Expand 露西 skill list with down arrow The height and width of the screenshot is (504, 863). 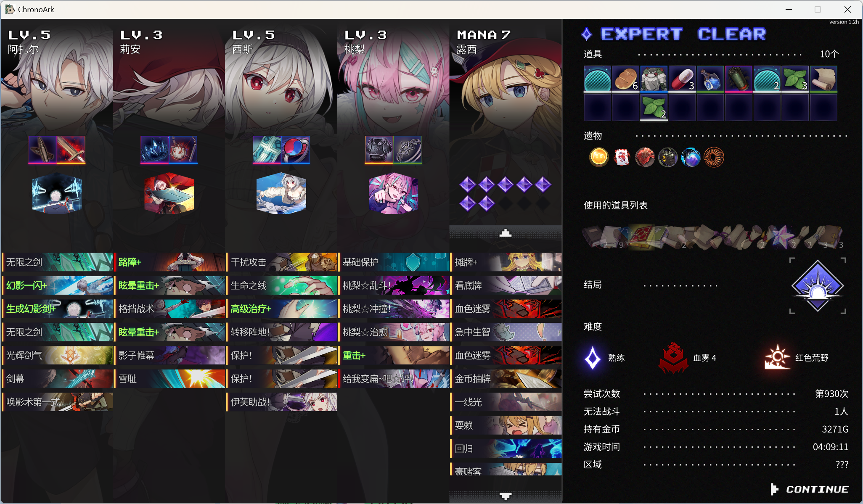(x=506, y=496)
